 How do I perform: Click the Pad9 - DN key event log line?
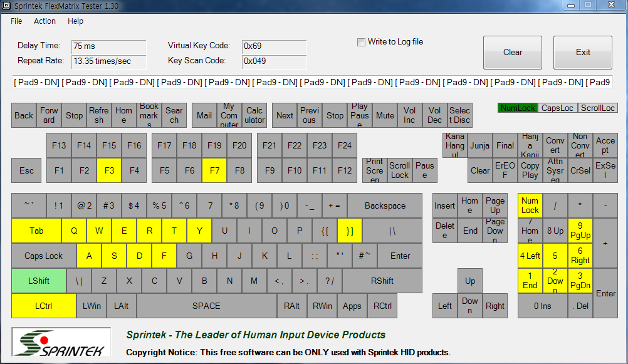tap(312, 83)
